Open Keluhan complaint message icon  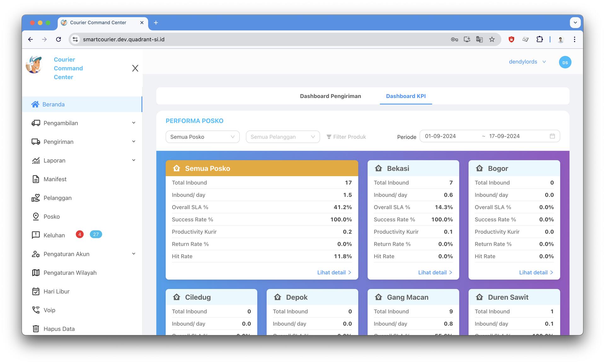click(36, 235)
